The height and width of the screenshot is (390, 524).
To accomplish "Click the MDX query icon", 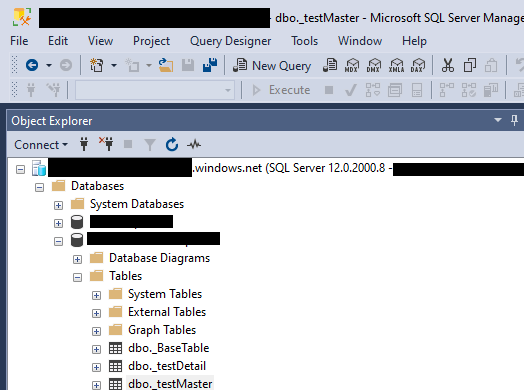I will (352, 65).
